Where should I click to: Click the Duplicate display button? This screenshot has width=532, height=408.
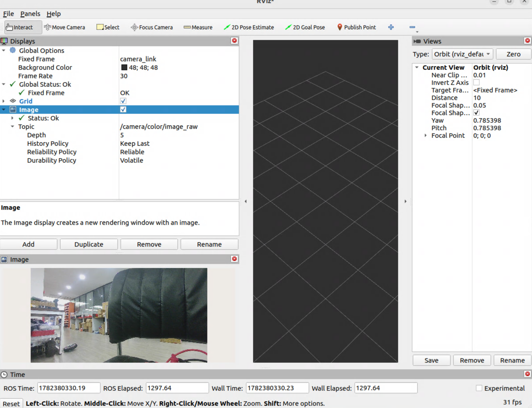[x=89, y=244]
